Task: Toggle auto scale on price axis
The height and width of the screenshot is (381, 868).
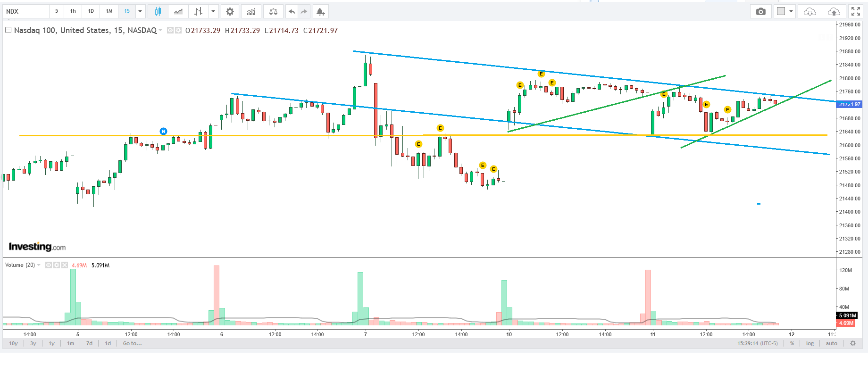Action: 831,343
